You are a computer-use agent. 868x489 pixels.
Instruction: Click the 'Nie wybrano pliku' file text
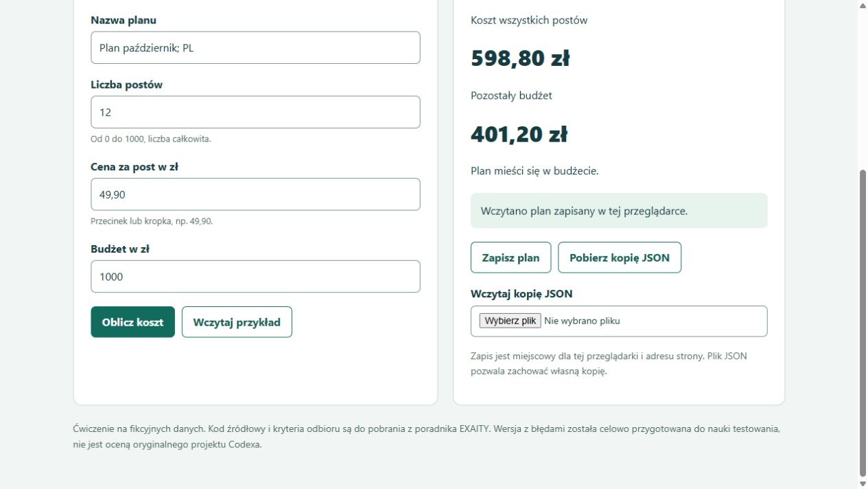coord(582,321)
